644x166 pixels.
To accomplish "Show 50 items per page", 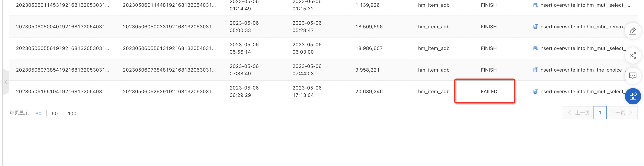I will (x=55, y=113).
